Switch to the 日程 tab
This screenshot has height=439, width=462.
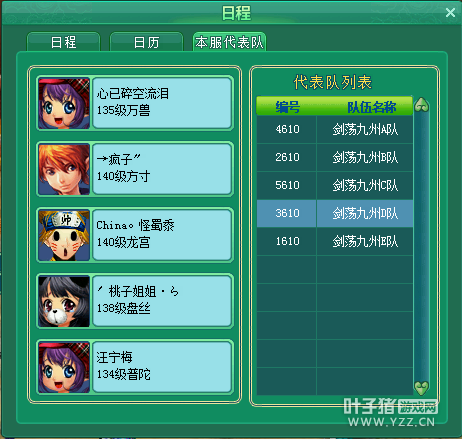[63, 42]
